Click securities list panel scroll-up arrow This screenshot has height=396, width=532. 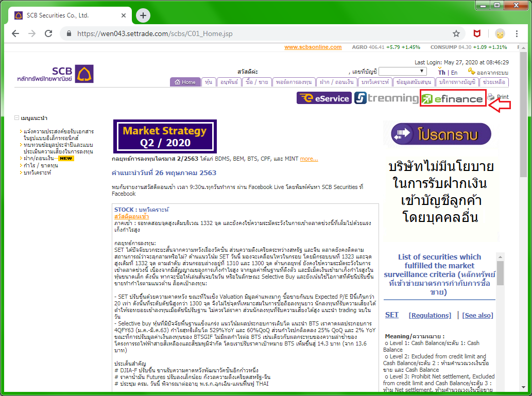pyautogui.click(x=500, y=257)
